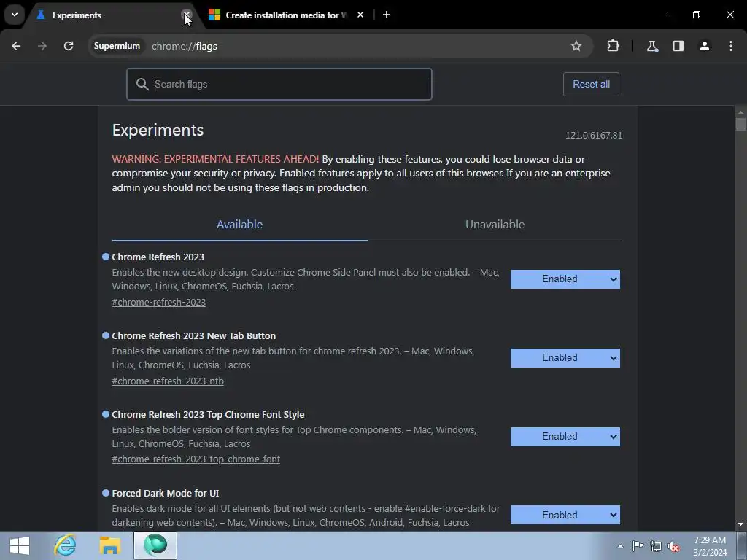Viewport: 747px width, 560px height.
Task: Close the Create installation media tab
Action: coord(360,15)
